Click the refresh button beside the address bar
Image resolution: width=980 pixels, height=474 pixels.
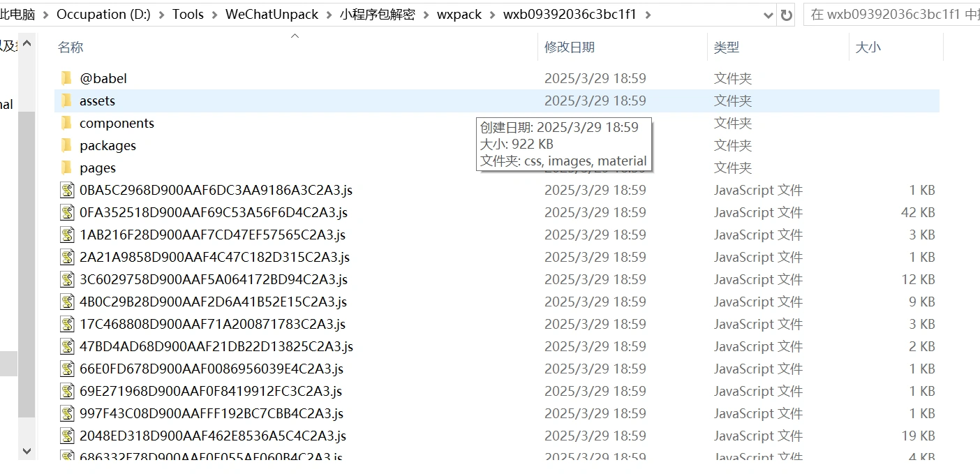pyautogui.click(x=787, y=15)
